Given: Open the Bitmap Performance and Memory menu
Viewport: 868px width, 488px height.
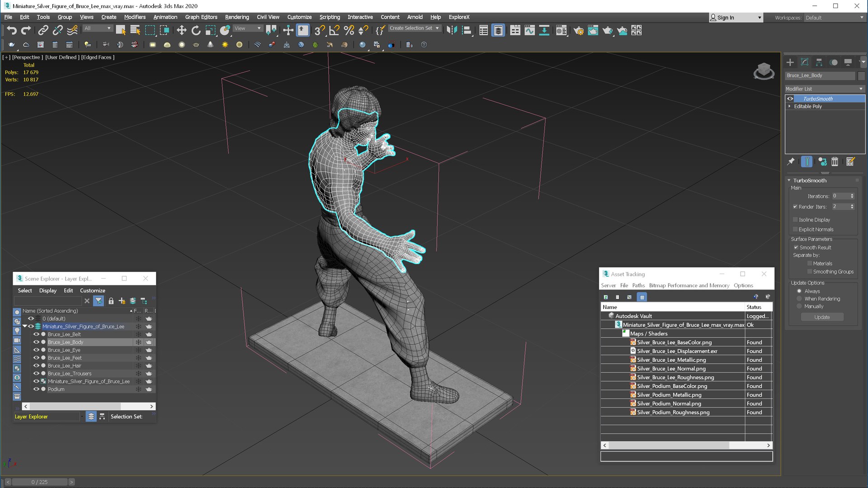Looking at the screenshot, I should click(x=689, y=285).
